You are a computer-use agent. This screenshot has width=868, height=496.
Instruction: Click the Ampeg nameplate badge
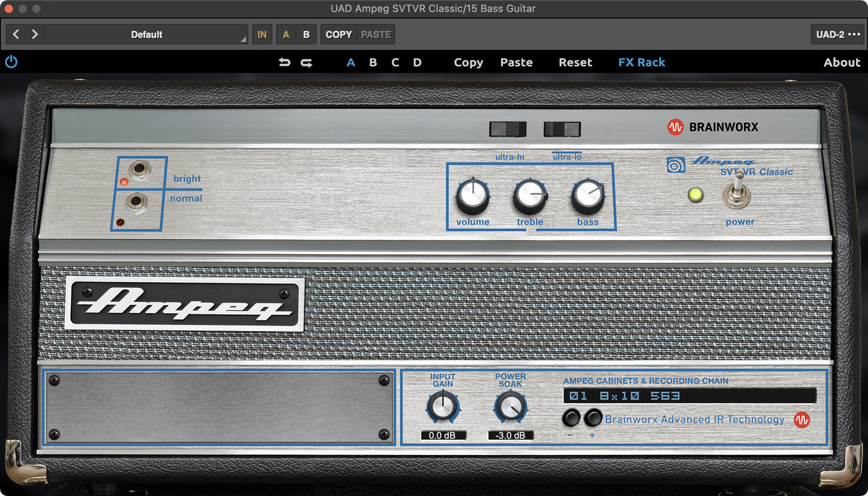tap(185, 304)
